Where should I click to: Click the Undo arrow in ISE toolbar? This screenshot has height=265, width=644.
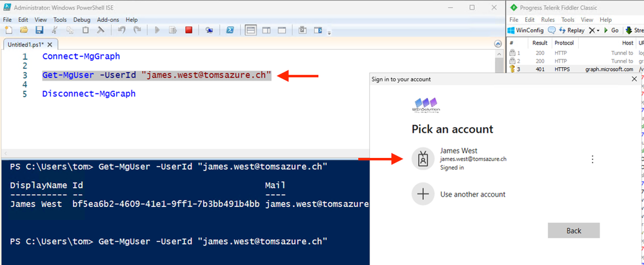click(x=121, y=30)
